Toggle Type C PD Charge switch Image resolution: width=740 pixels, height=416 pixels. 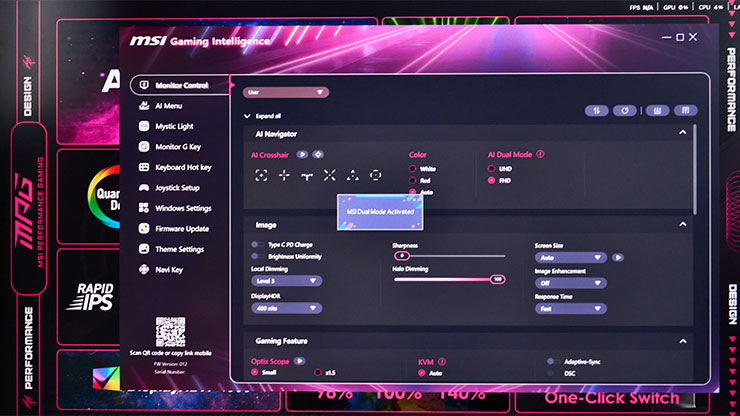point(259,245)
